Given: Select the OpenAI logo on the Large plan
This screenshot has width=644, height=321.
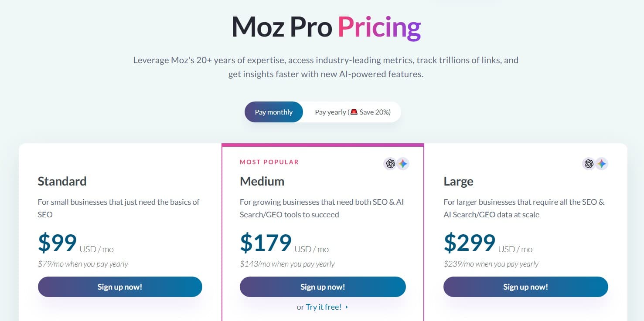Looking at the screenshot, I should coord(589,164).
